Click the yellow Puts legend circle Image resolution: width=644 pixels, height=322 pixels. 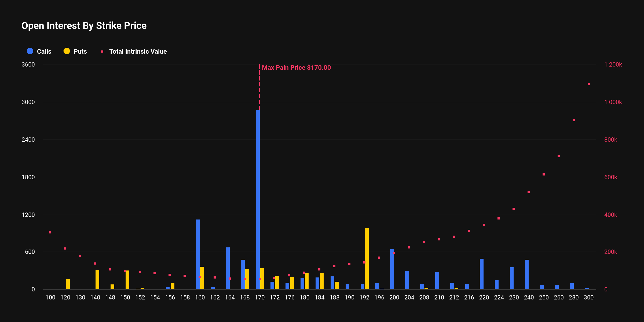[x=67, y=51]
